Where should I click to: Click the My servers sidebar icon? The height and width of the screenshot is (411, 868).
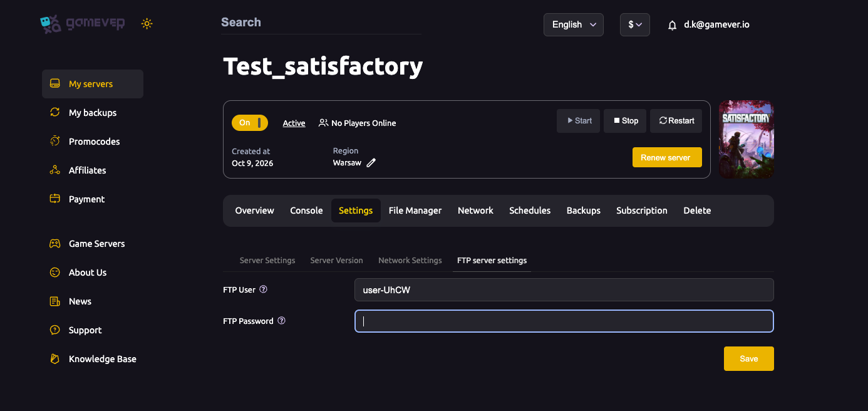55,84
